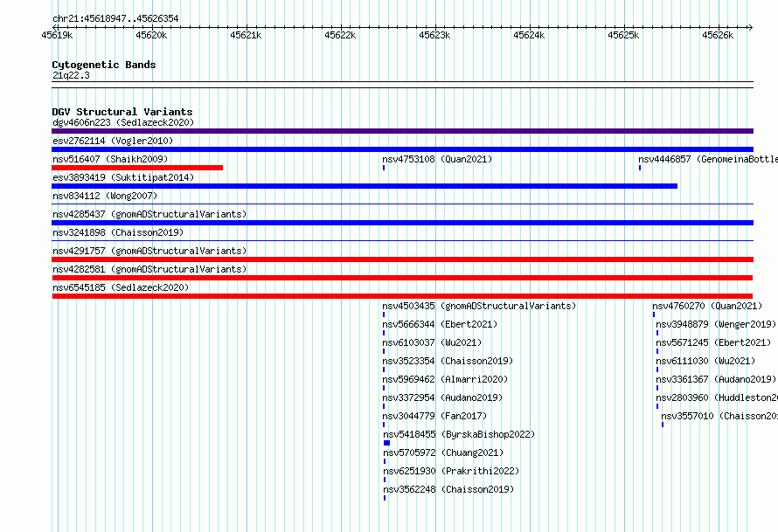Click nsv4503435 (gnomADStructuralVariants) label
Image resolution: width=778 pixels, height=532 pixels.
point(479,306)
